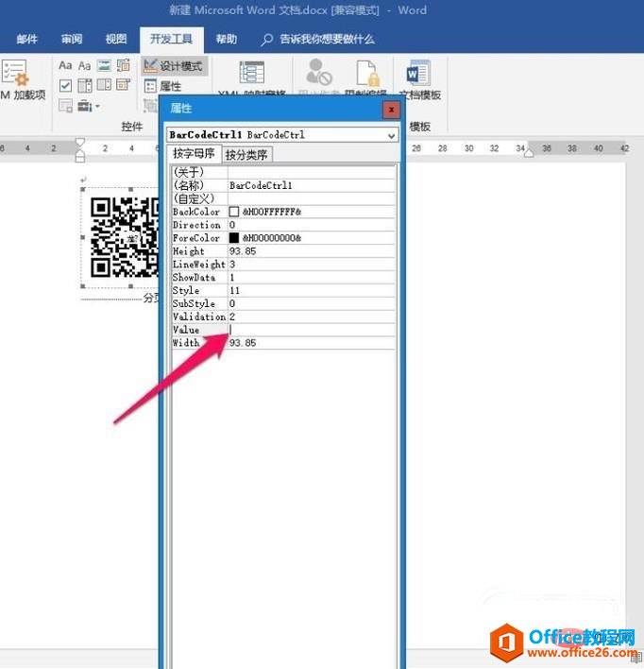Close the 属性 properties dialog
This screenshot has width=644, height=669.
click(x=391, y=110)
